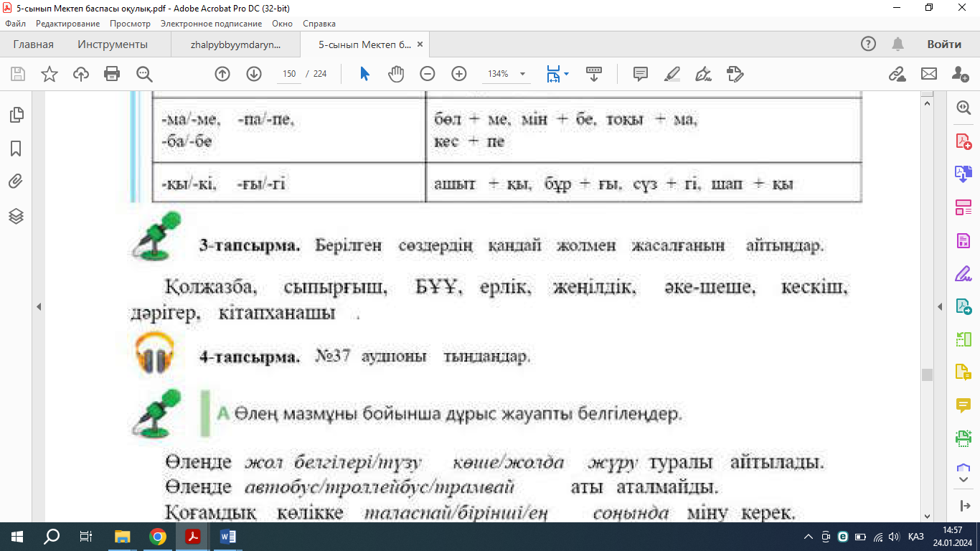This screenshot has height=551, width=980.
Task: Close the 5-сынып Мектеп document tab
Action: click(x=420, y=44)
